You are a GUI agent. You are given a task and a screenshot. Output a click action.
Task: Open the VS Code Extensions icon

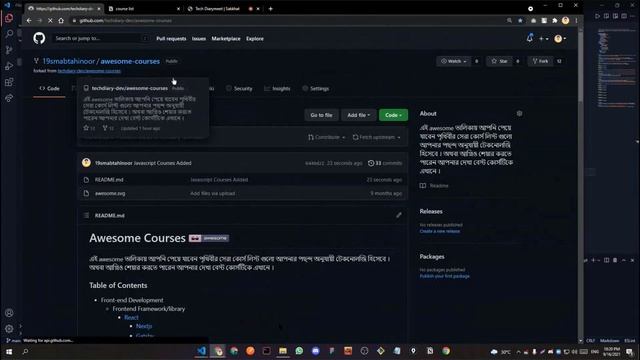pos(9,82)
